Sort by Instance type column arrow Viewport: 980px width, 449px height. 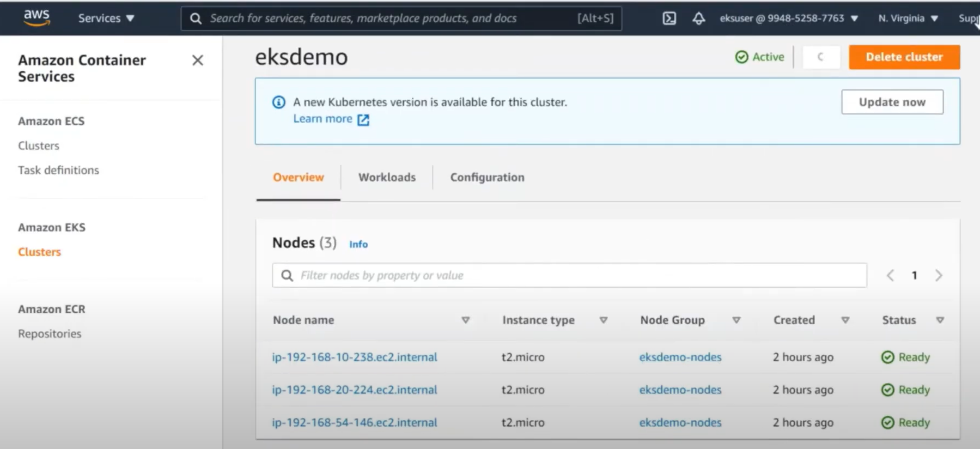(603, 320)
